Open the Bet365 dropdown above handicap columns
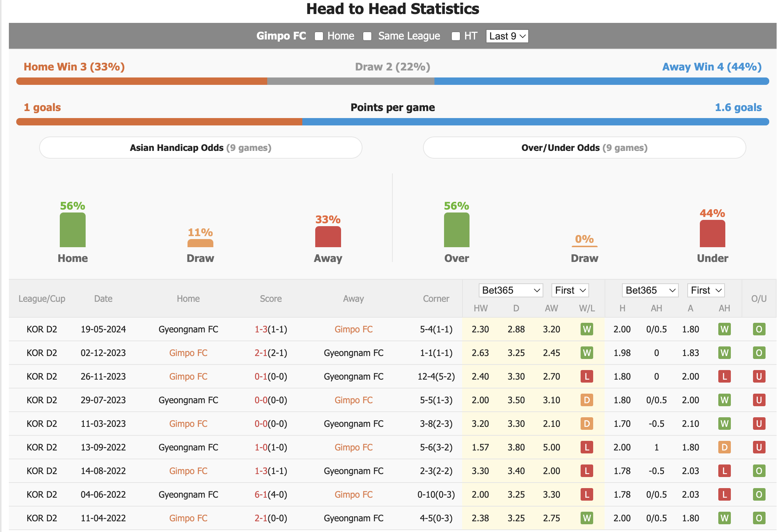The height and width of the screenshot is (532, 784). tap(650, 290)
